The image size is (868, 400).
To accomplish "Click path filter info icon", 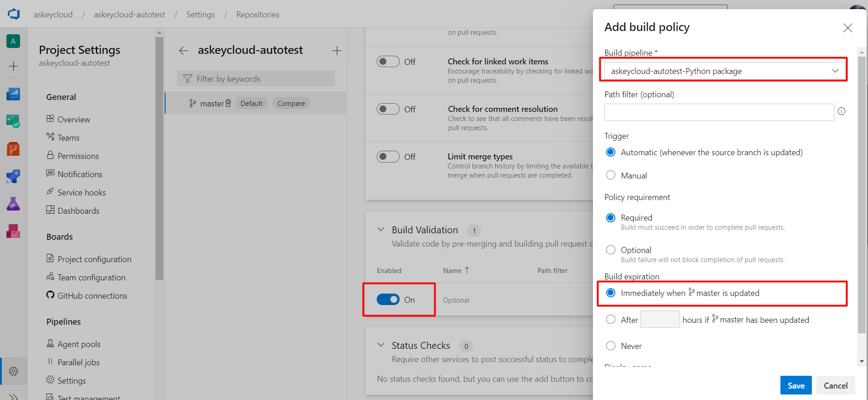I will 842,111.
